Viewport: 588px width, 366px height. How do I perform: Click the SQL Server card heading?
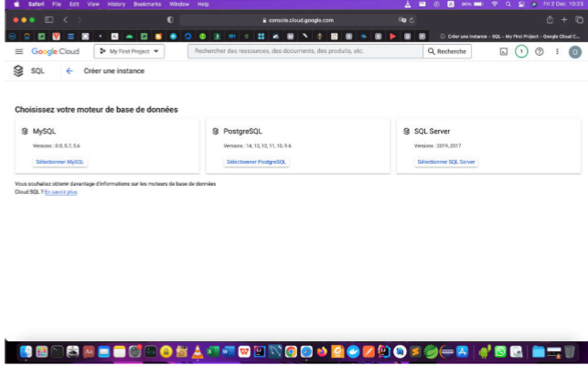pyautogui.click(x=432, y=132)
